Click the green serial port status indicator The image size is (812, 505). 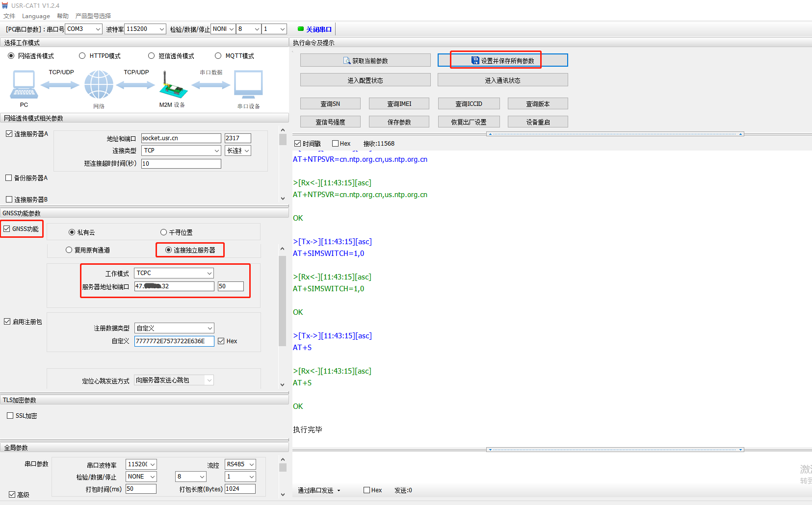pos(301,29)
